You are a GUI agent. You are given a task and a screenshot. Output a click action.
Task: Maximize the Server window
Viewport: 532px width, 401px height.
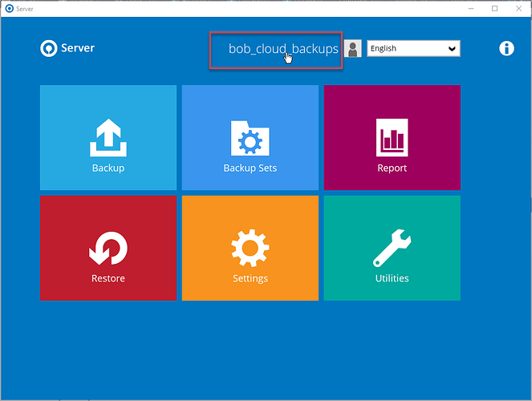(x=494, y=8)
